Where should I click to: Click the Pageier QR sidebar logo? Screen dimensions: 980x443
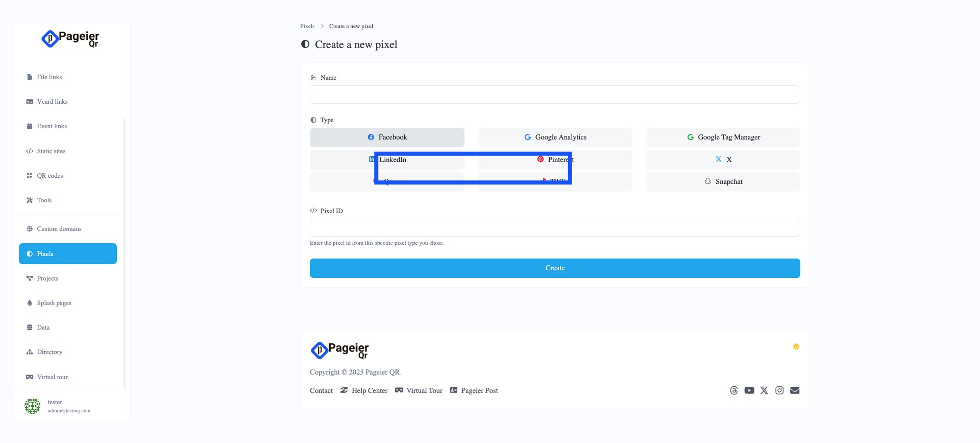pos(70,39)
